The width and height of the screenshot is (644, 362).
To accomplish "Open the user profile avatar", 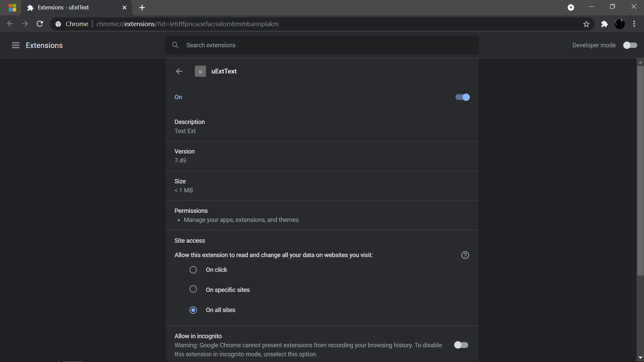I will point(620,24).
